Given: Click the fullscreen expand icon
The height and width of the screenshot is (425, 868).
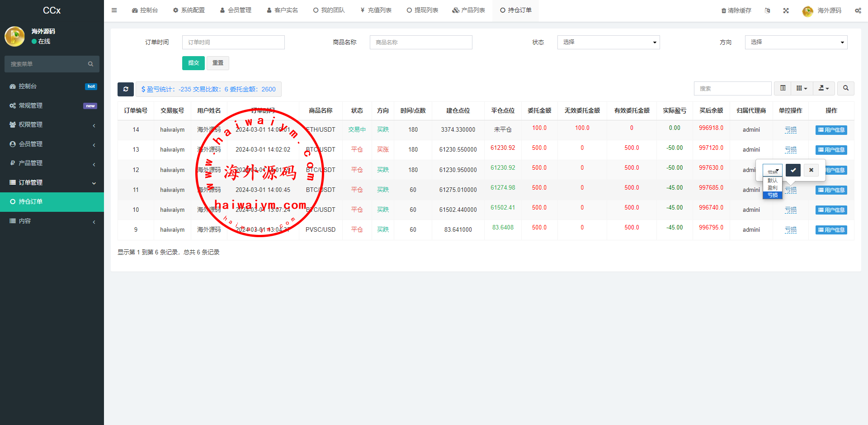Looking at the screenshot, I should tap(786, 10).
